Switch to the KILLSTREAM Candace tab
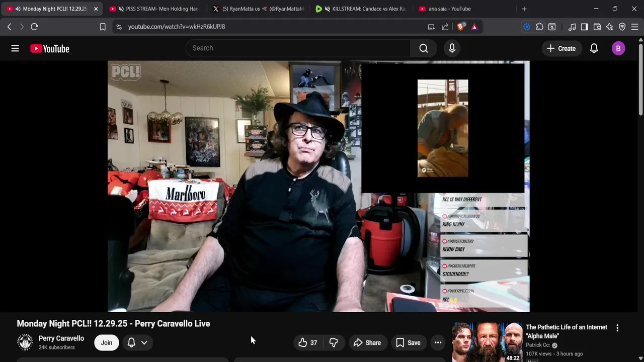 361,9
